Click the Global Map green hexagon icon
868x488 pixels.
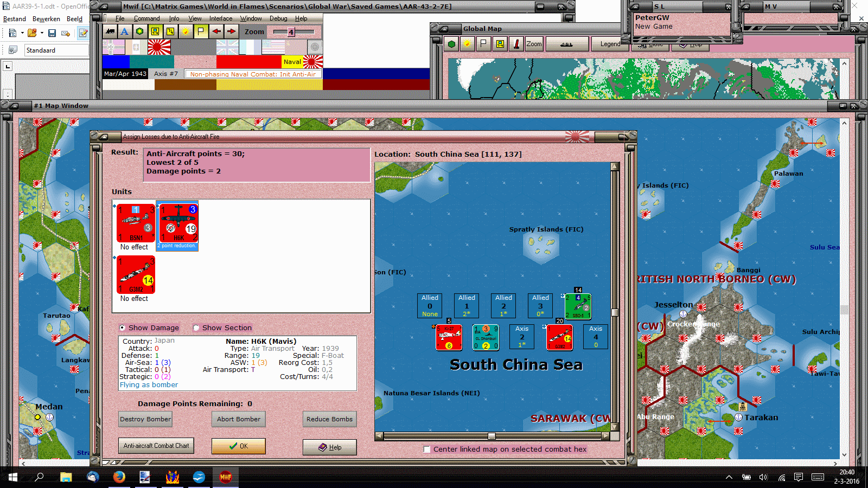pyautogui.click(x=451, y=44)
